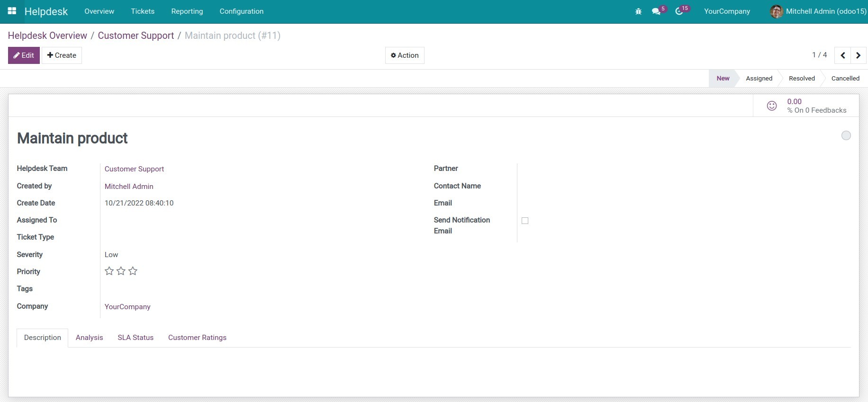The height and width of the screenshot is (402, 868).
Task: Go to previous record arrow
Action: click(842, 55)
